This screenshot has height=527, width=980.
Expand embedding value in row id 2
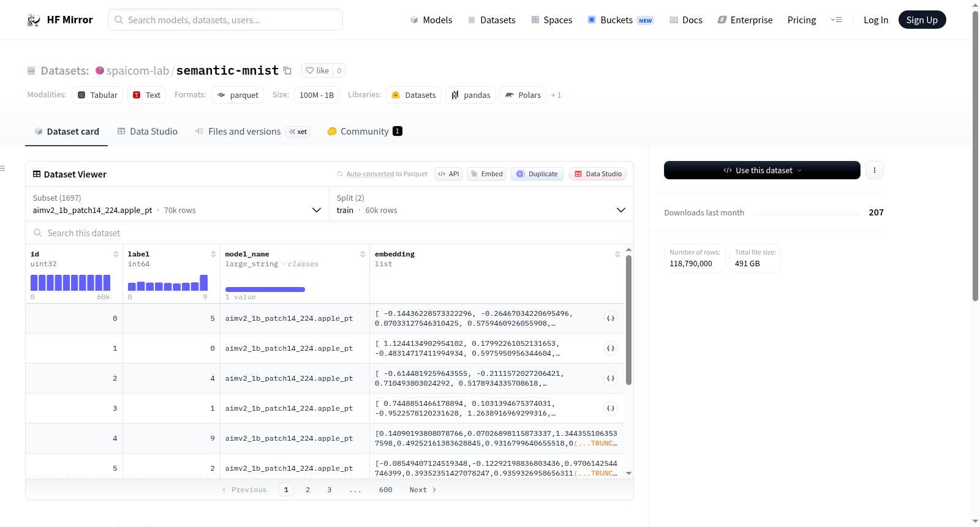(611, 378)
